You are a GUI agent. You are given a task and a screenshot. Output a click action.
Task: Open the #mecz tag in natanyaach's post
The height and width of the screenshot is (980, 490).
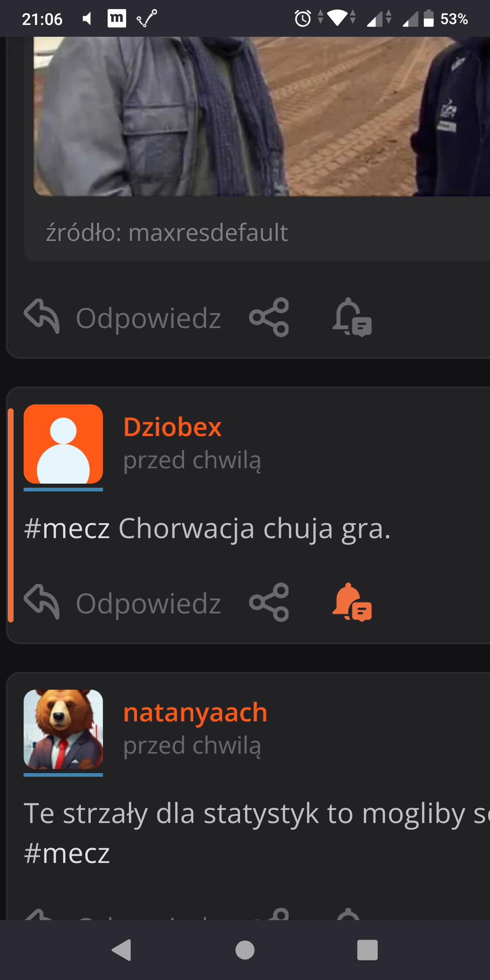coord(67,854)
